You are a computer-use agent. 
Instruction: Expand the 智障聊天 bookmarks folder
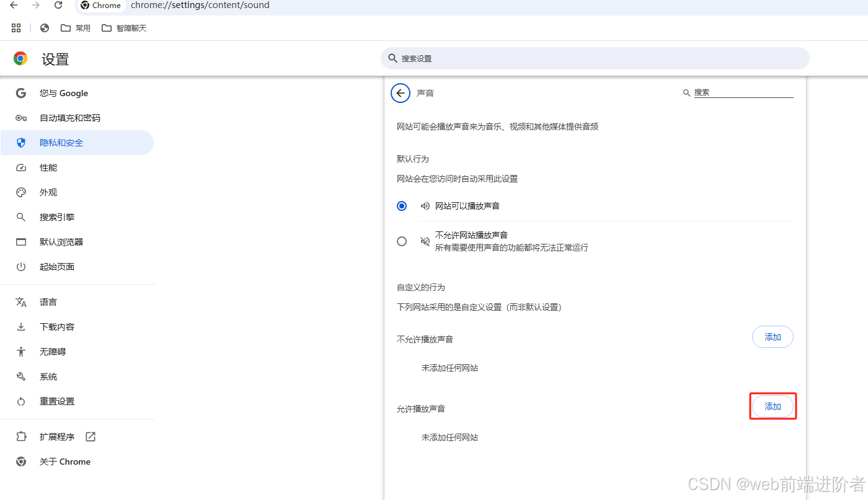point(123,27)
